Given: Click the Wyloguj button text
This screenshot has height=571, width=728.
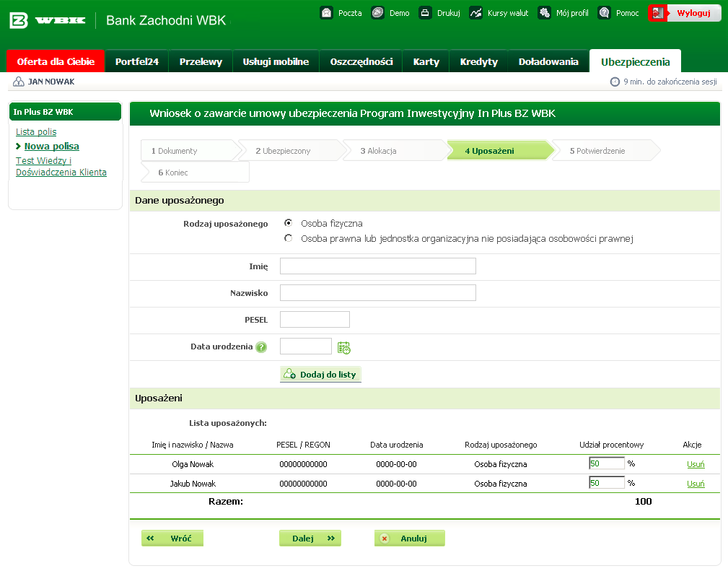Looking at the screenshot, I should (693, 13).
